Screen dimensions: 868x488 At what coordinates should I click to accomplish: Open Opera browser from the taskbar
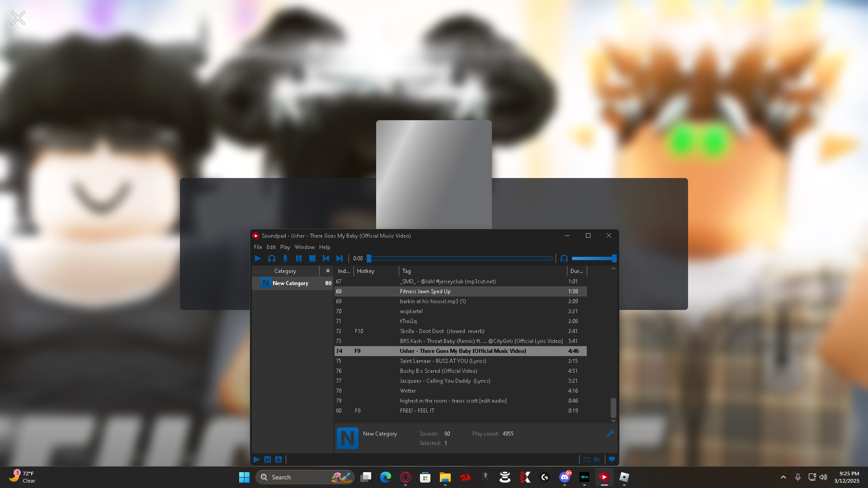tap(406, 477)
